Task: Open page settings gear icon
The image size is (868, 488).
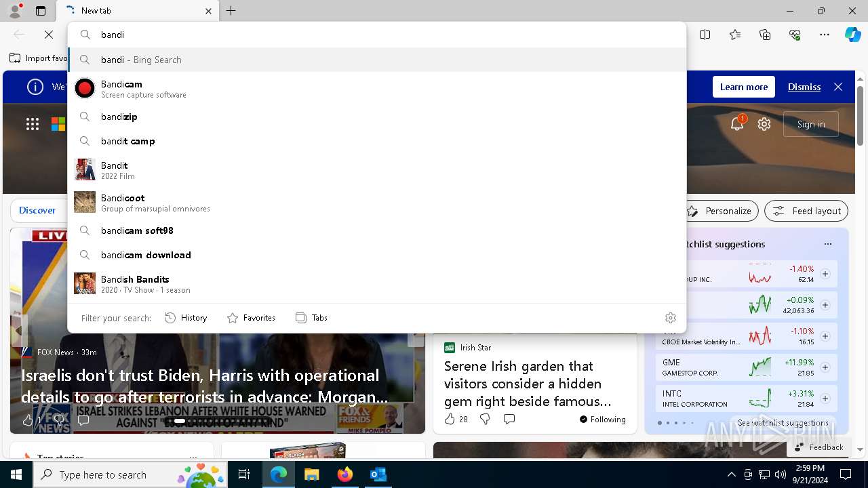Action: pos(764,124)
